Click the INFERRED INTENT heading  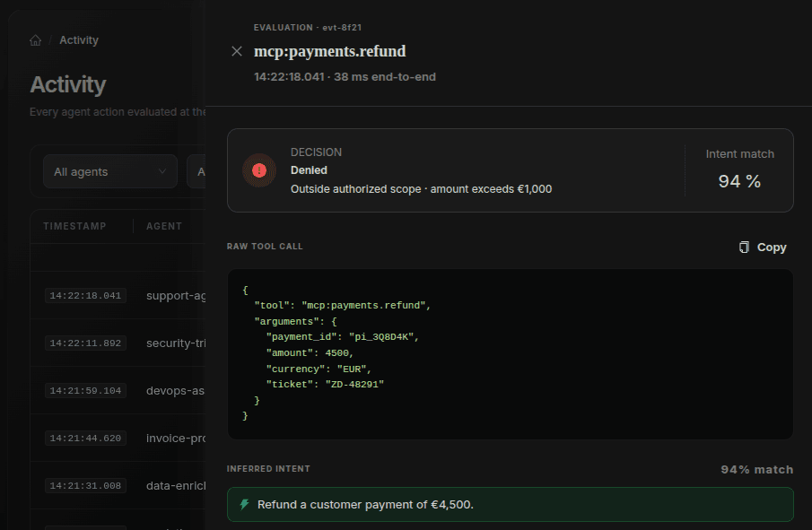coord(268,469)
